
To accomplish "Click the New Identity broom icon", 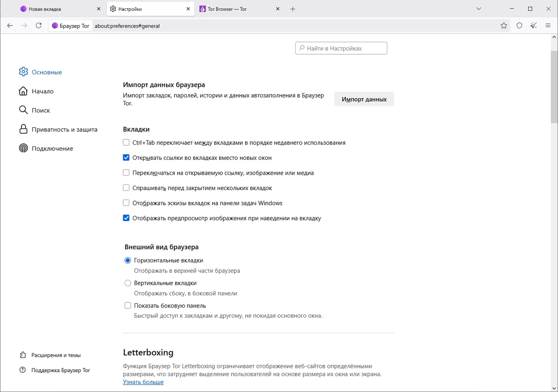I will 534,26.
